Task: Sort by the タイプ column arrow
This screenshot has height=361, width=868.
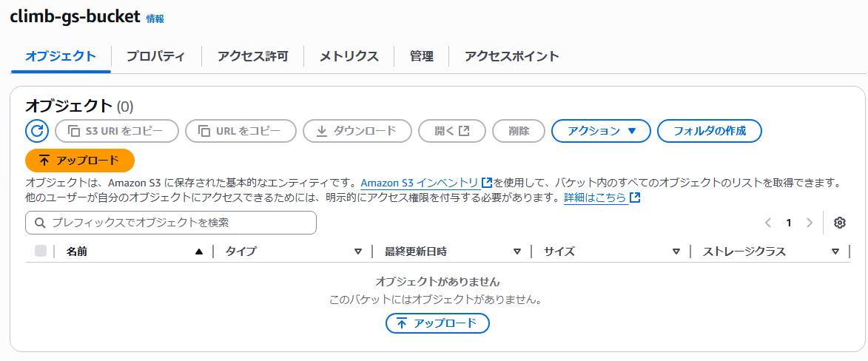Action: click(x=358, y=252)
